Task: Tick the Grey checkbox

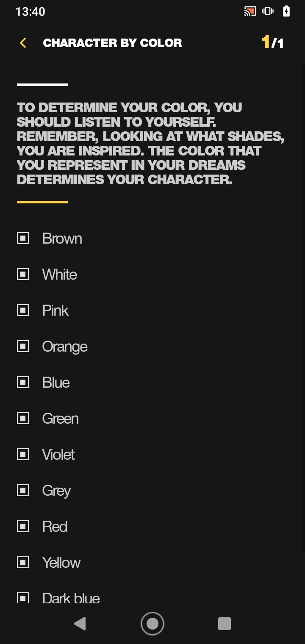Action: click(23, 490)
